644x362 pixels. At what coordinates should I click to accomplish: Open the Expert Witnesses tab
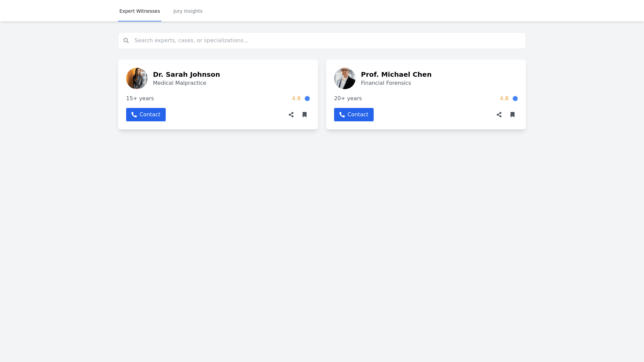click(140, 11)
